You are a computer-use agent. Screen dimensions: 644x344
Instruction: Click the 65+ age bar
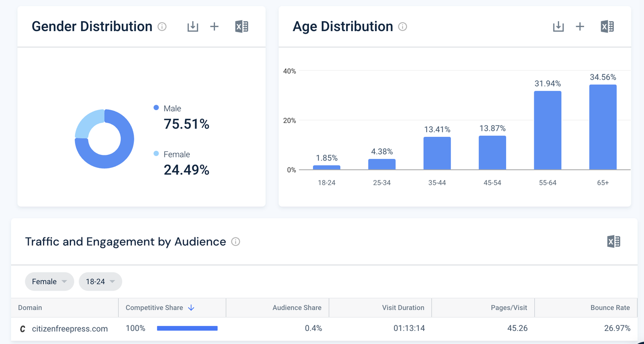(x=603, y=127)
